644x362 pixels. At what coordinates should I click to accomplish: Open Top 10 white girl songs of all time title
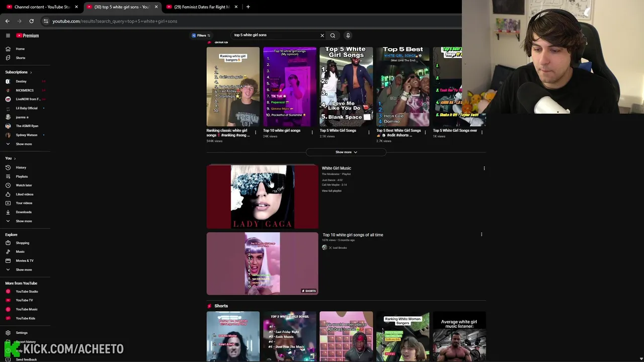353,235
